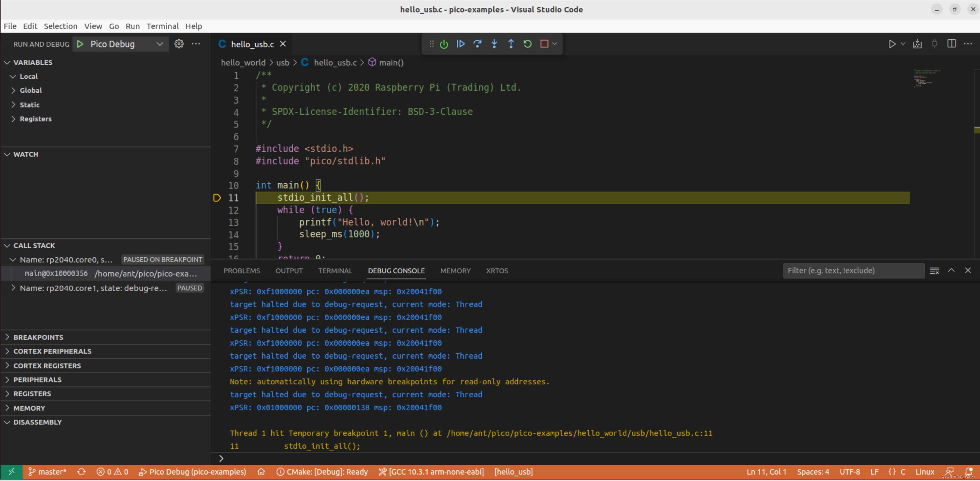
Task: Open the Run menu
Action: coord(132,26)
